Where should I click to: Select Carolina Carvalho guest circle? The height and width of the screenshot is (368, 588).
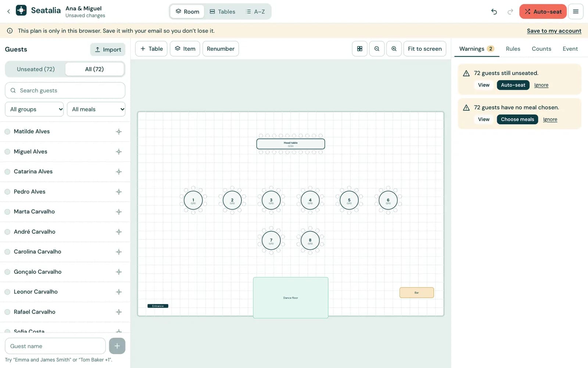point(7,252)
